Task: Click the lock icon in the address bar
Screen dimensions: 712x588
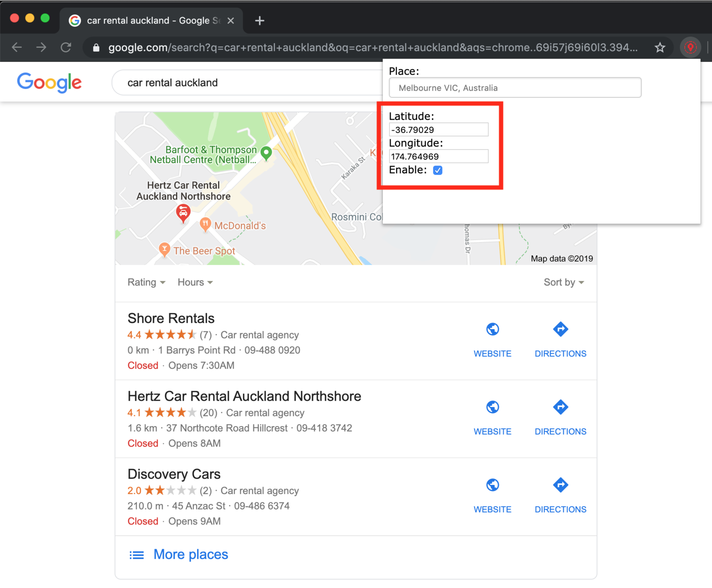Action: pyautogui.click(x=96, y=48)
